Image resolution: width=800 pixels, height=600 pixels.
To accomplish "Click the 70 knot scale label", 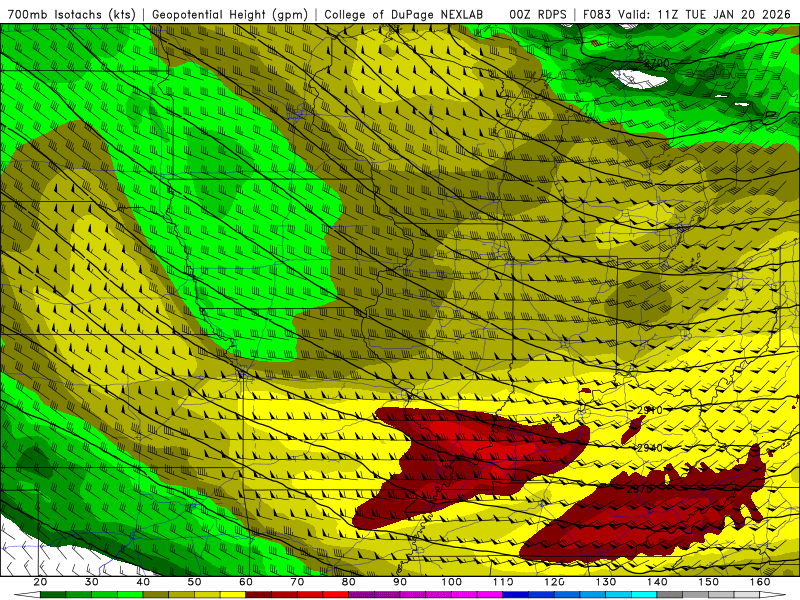I will point(297,582).
